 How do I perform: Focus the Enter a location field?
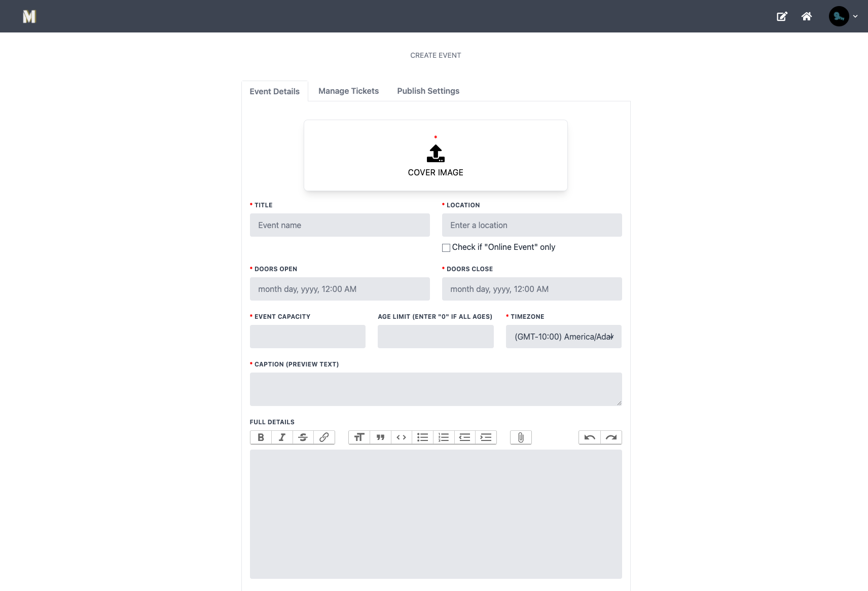(532, 225)
